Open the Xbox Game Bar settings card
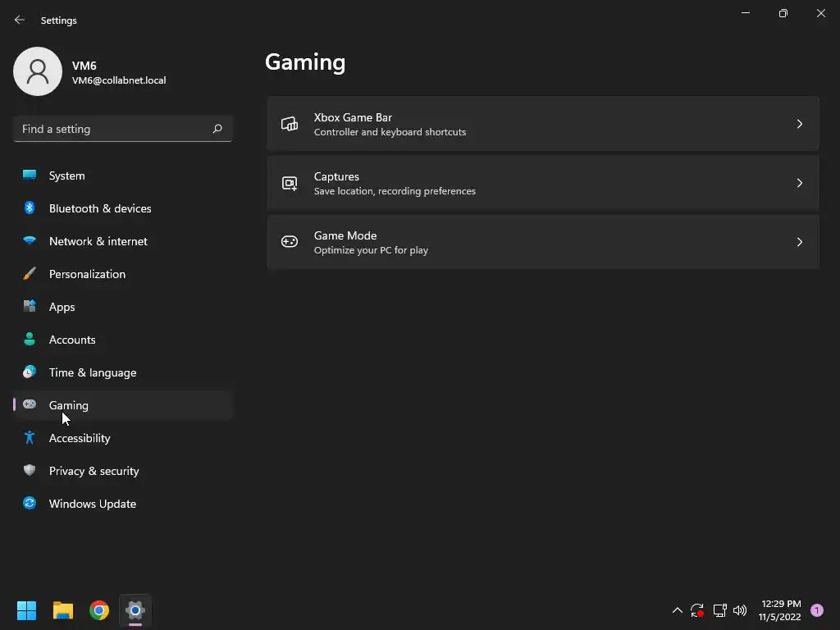The image size is (840, 630). tap(543, 124)
